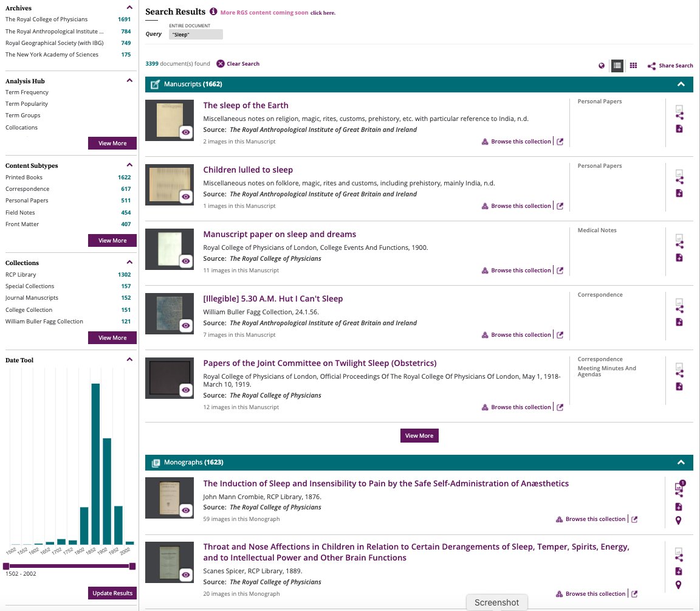Viewport: 700px width, 611px height.
Task: Preview Induction of Sleep monograph eye icon
Action: (186, 510)
